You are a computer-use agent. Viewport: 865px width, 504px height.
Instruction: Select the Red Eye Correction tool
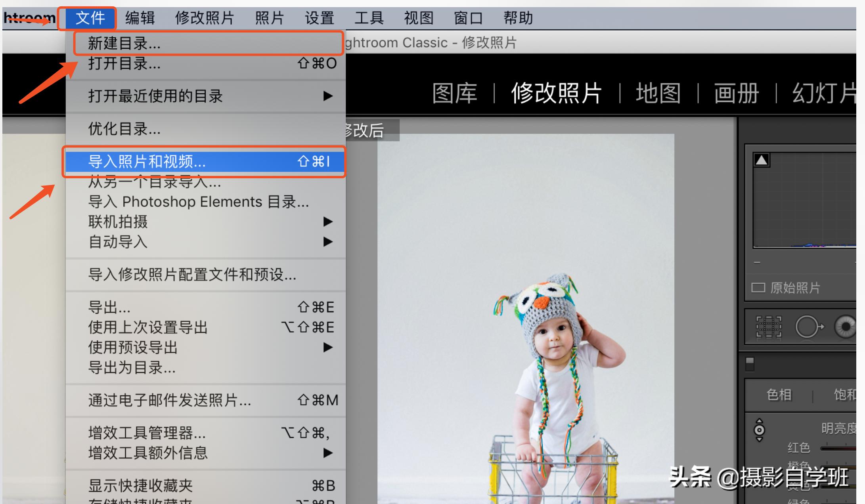tap(846, 326)
